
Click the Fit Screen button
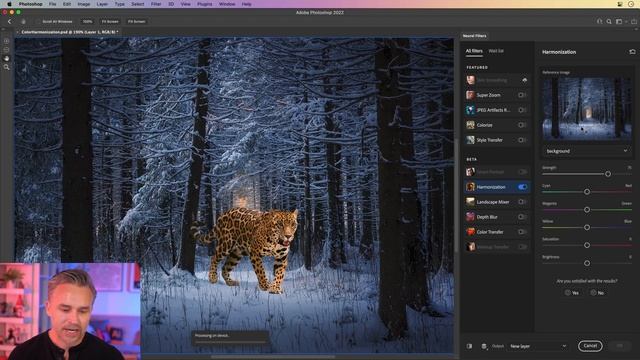click(110, 21)
